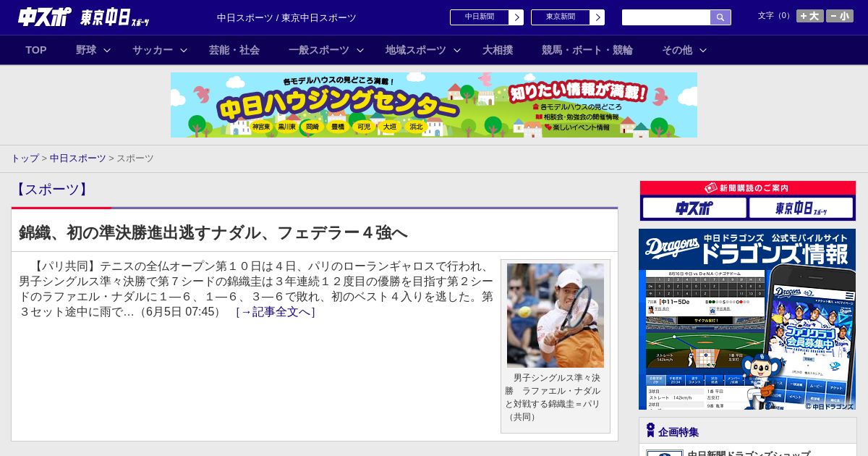Click the search magnifier button
Image resolution: width=868 pixels, height=456 pixels.
720,17
